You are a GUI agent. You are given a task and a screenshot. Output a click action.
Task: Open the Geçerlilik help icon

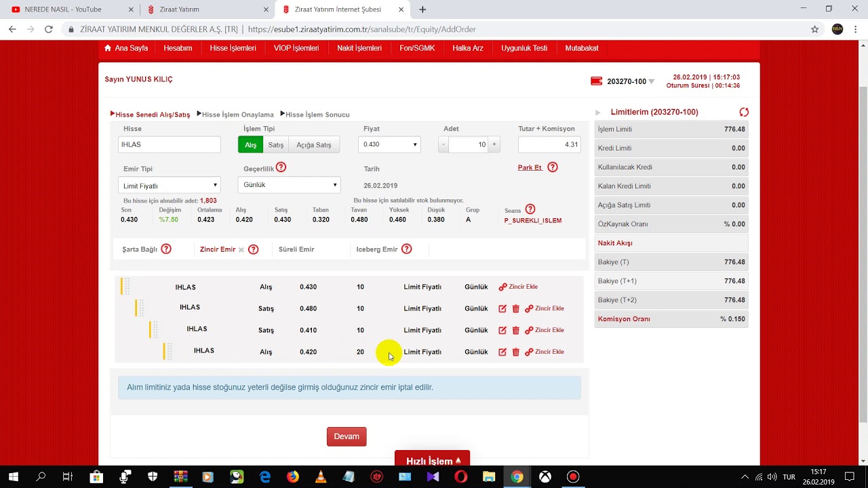pyautogui.click(x=281, y=167)
